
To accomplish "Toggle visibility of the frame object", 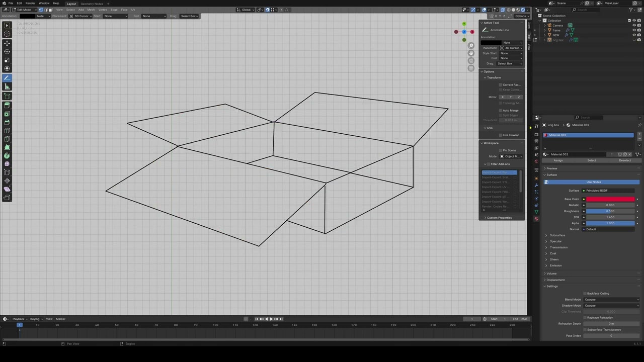I will 633,30.
